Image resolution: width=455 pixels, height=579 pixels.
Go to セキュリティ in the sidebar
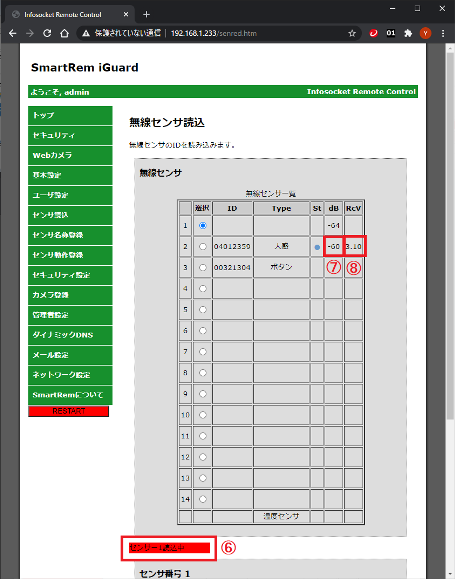70,136
